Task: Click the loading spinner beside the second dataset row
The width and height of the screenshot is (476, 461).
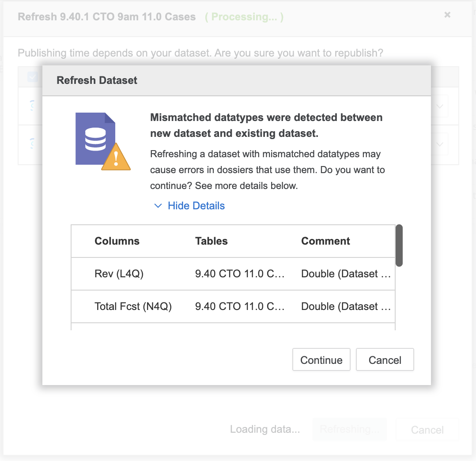Action: 32,144
